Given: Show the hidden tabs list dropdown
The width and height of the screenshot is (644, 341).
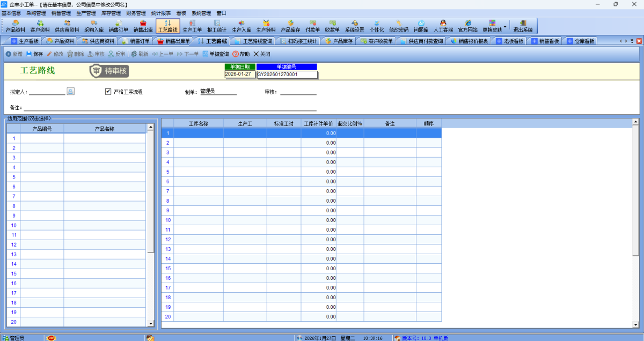Looking at the screenshot, I should [x=632, y=41].
